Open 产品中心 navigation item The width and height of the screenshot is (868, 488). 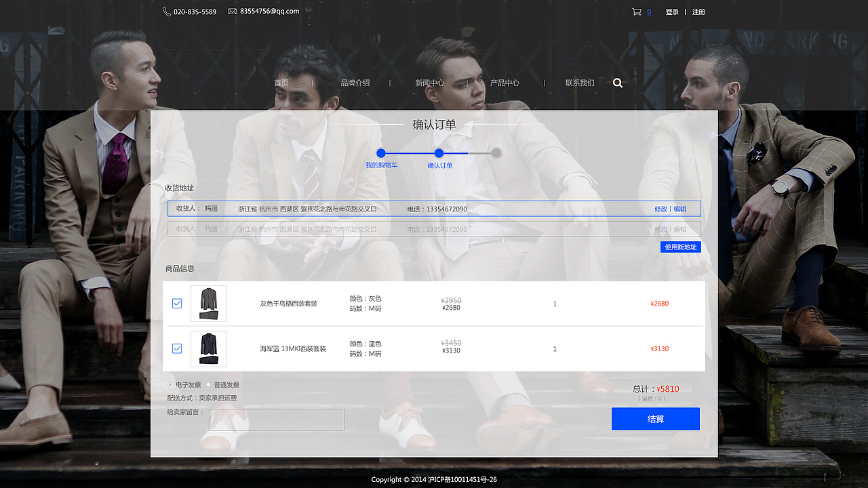pos(505,83)
